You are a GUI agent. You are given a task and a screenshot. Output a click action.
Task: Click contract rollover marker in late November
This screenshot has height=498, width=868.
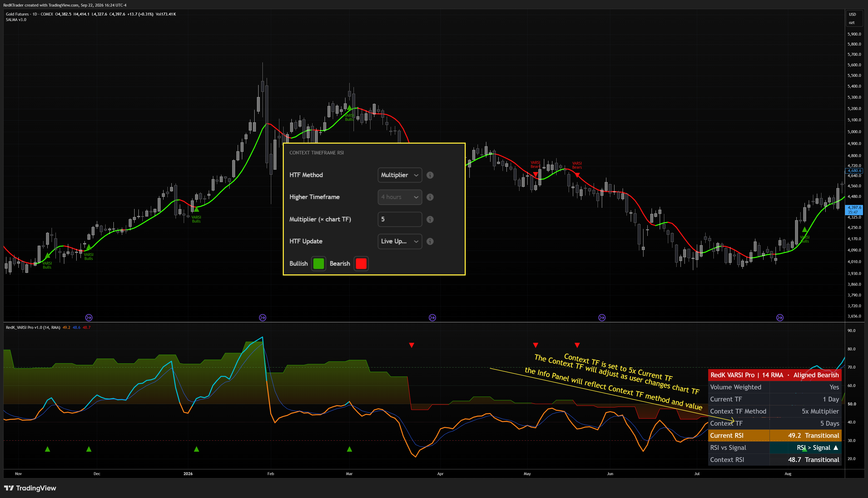coord(89,318)
